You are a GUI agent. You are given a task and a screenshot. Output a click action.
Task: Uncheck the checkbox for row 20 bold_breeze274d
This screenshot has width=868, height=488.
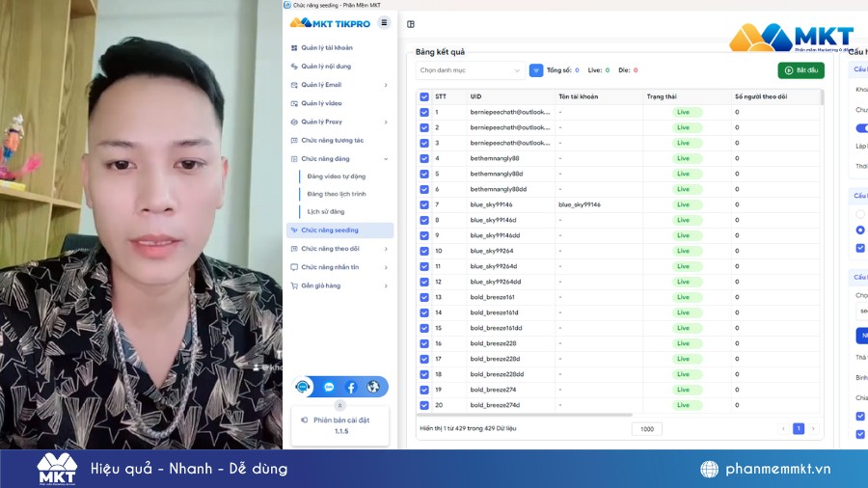(424, 406)
